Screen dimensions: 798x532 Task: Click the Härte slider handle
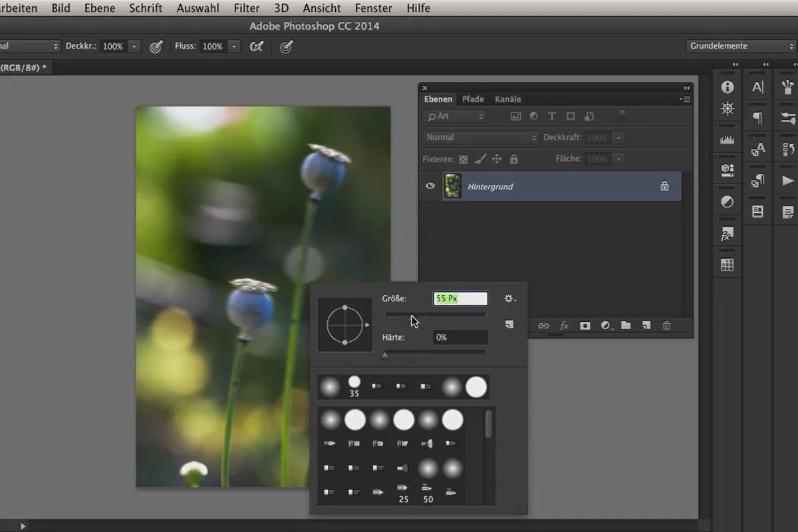coord(384,355)
